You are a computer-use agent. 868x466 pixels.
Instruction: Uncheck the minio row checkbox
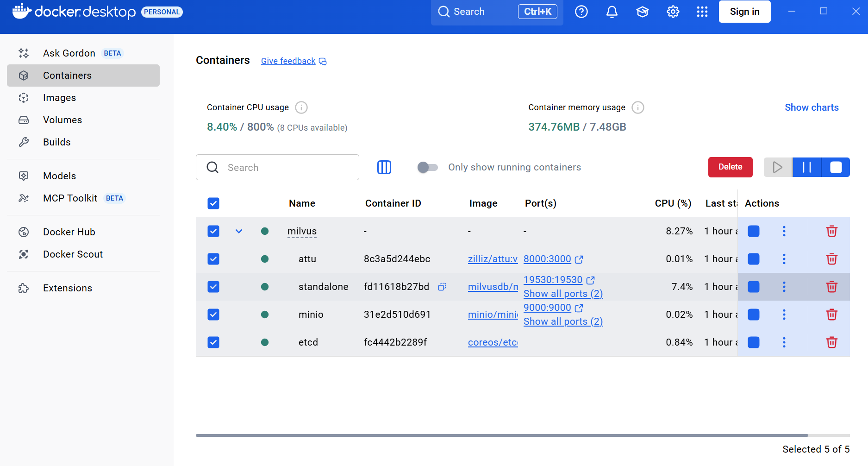click(213, 315)
